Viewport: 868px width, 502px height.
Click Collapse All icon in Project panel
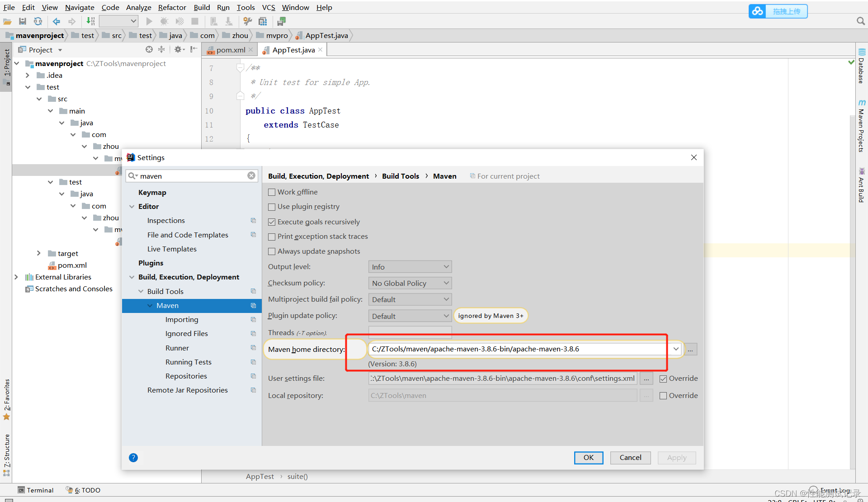coord(161,50)
